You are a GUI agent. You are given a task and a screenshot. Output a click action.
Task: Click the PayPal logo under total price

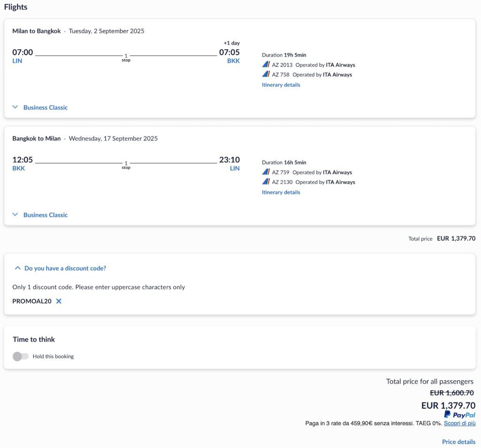459,415
